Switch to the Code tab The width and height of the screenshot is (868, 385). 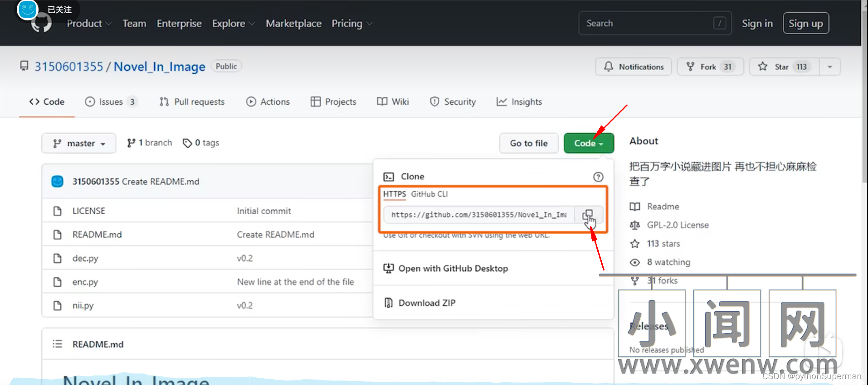47,102
